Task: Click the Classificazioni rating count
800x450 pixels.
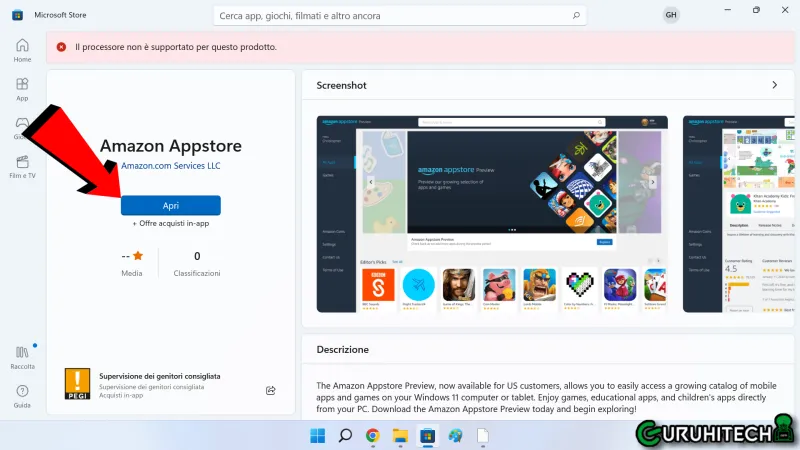Action: click(x=197, y=264)
